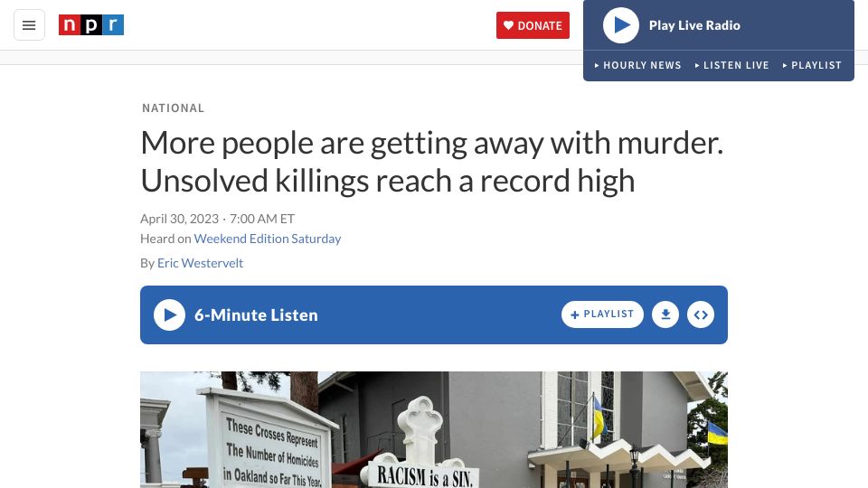
Task: Click the Oakland crosses article photo
Action: click(x=433, y=429)
